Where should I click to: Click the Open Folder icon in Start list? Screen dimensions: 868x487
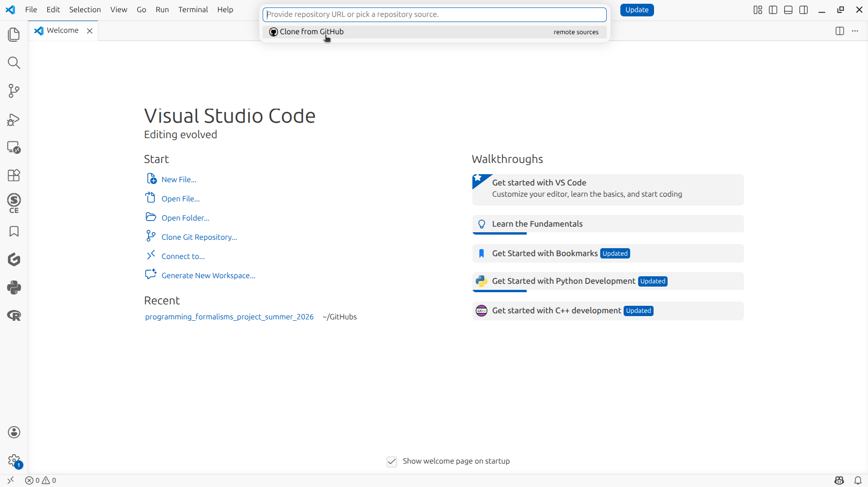click(x=151, y=217)
